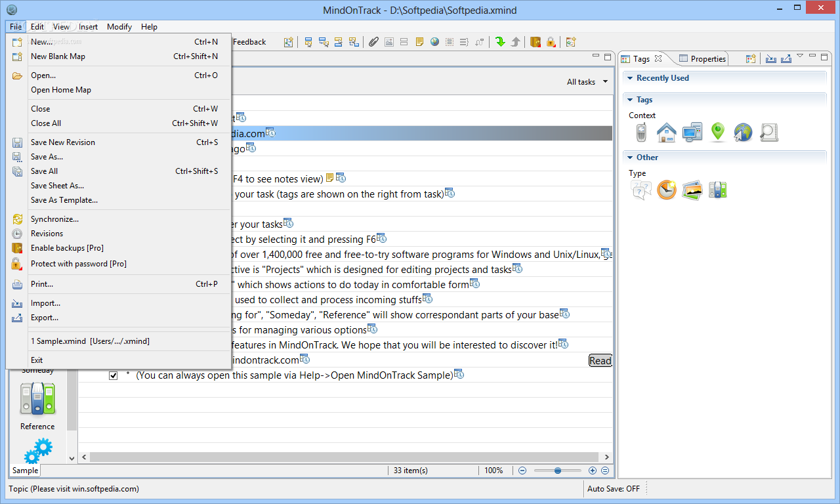The height and width of the screenshot is (504, 840).
Task: Click the zoom in plus icon
Action: pyautogui.click(x=593, y=471)
